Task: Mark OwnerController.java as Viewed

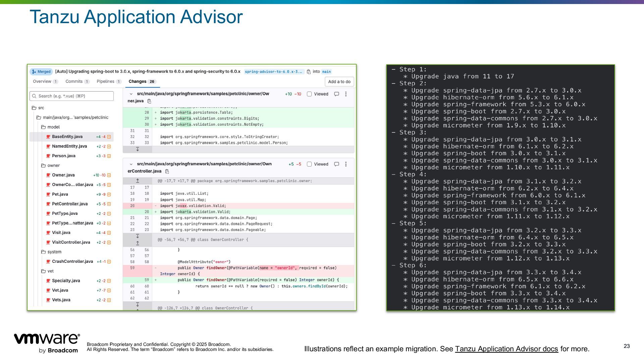Action: click(309, 164)
